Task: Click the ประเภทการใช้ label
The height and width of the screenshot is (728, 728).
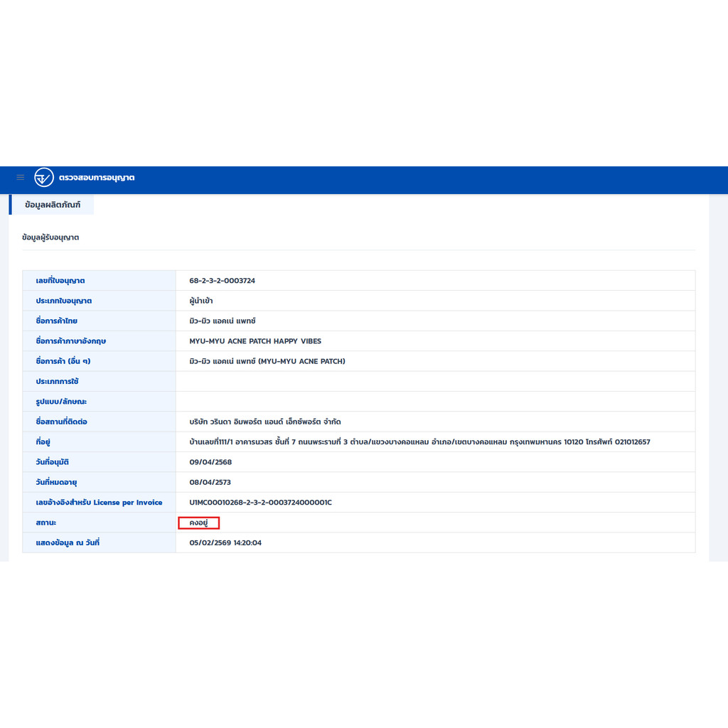Action: 57,381
